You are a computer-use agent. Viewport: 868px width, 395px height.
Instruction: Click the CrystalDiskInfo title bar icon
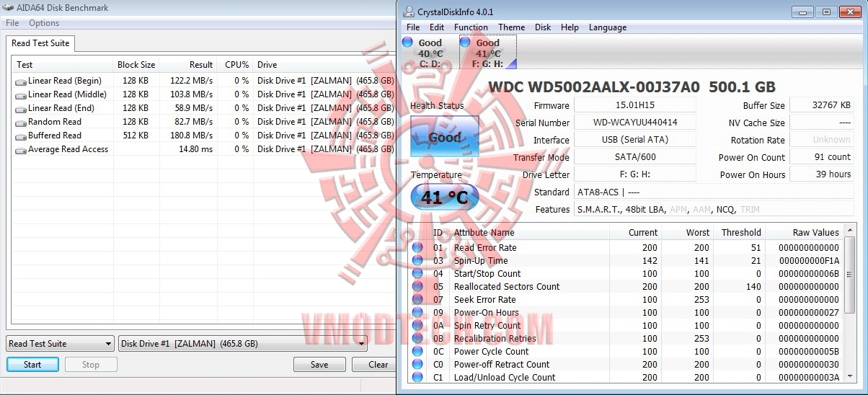(410, 12)
